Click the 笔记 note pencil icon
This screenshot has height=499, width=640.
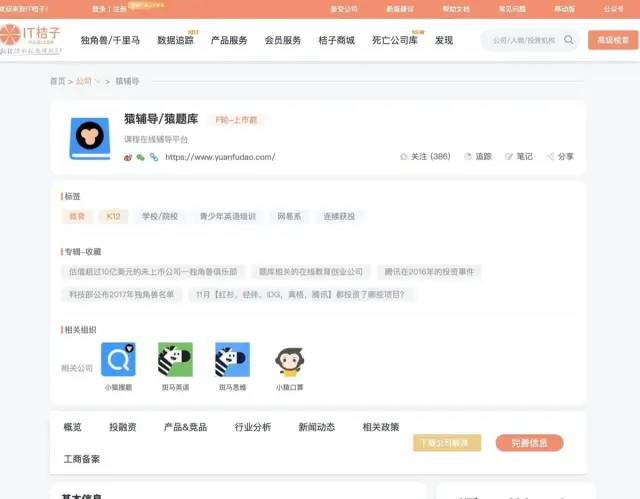[x=509, y=157]
